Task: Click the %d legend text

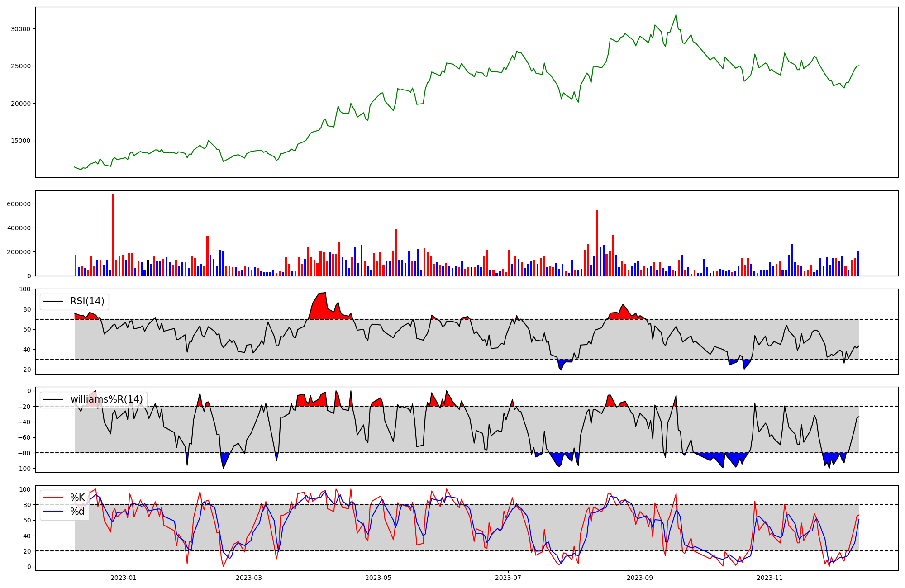Action: click(x=77, y=512)
